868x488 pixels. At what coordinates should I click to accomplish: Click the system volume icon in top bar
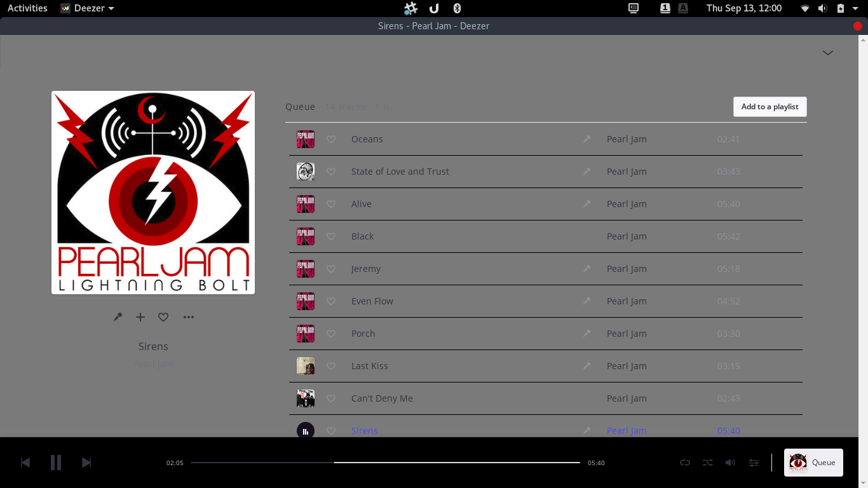(823, 8)
